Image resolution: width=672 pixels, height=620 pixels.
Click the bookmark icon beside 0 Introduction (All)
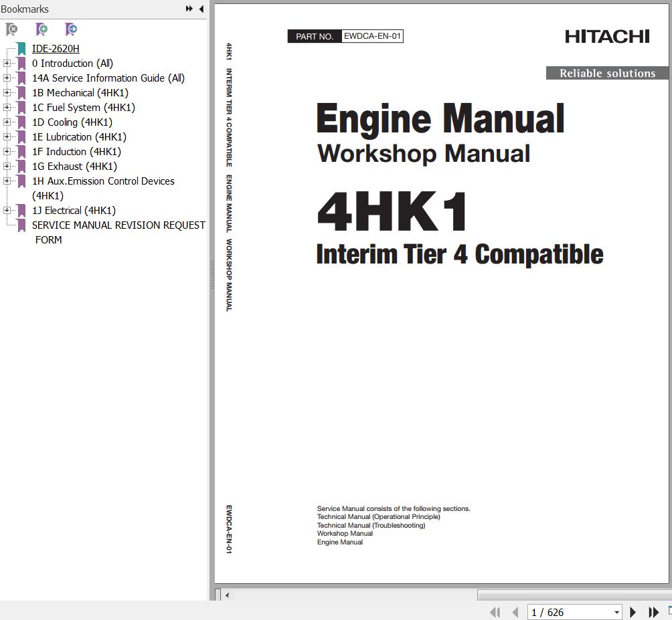[21, 64]
